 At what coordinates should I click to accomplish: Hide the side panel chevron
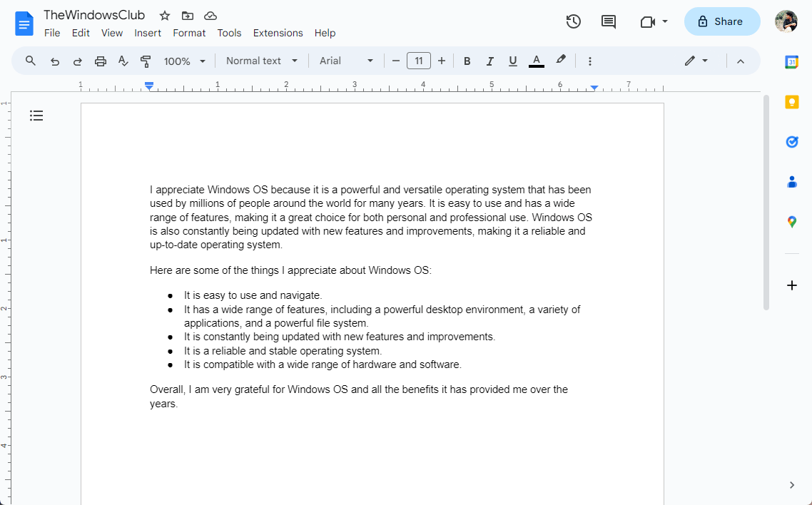pyautogui.click(x=792, y=485)
